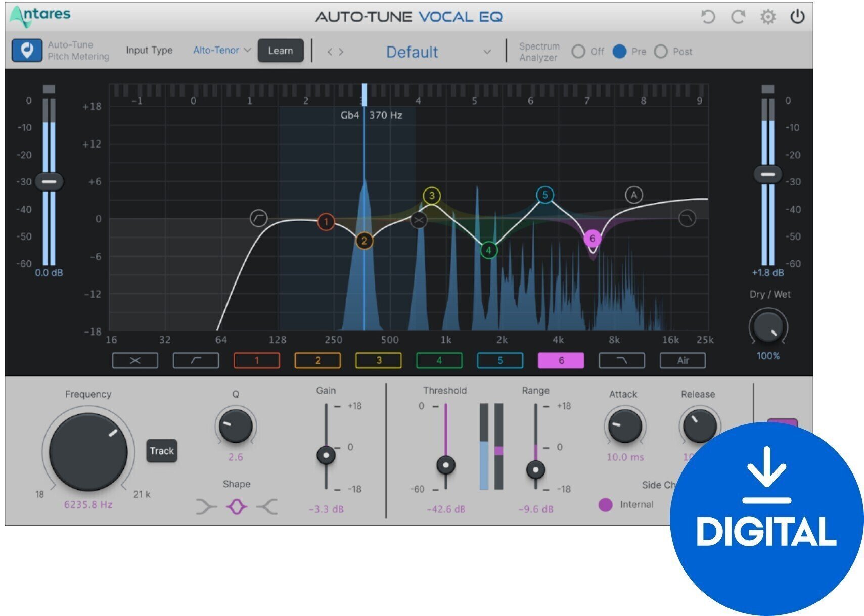Select EQ band node 4 on graph
This screenshot has width=864, height=616.
click(488, 250)
